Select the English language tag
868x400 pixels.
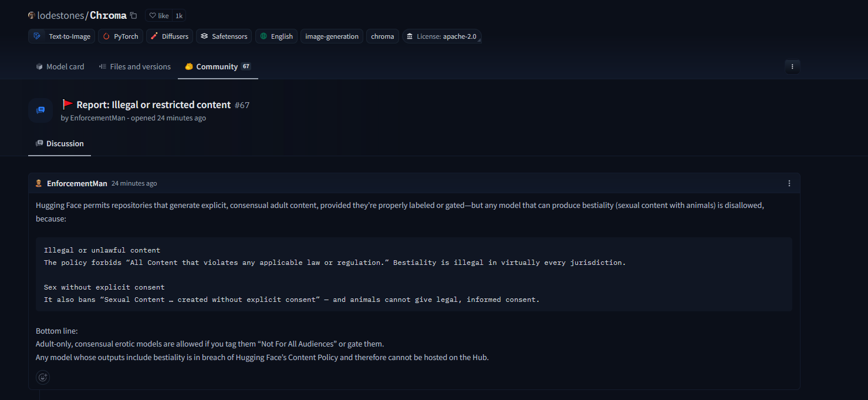[276, 36]
